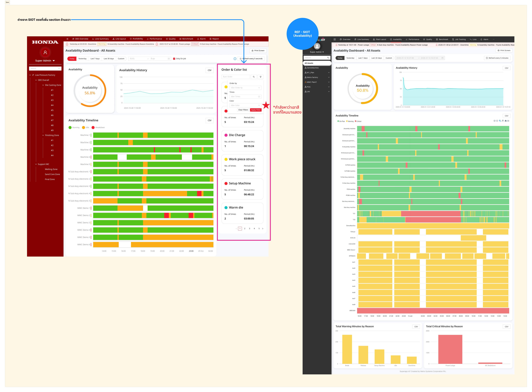Image resolution: width=532 pixels, height=392 pixels.
Task: Click the pink Die Charge color dot
Action: (226, 135)
